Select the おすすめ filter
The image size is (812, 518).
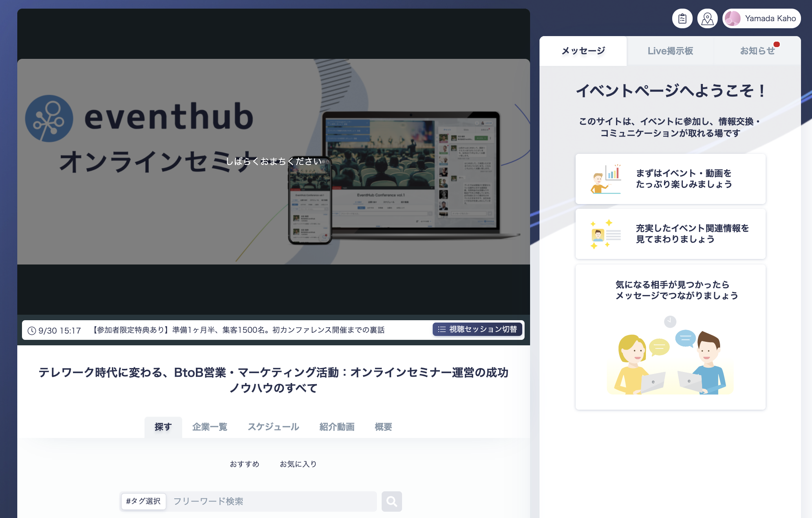click(244, 464)
